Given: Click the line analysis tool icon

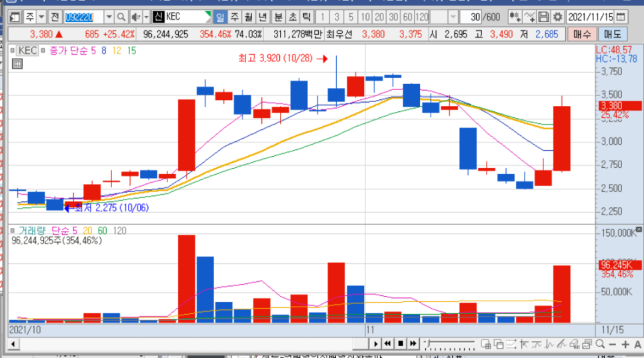Looking at the screenshot, I should [x=537, y=344].
